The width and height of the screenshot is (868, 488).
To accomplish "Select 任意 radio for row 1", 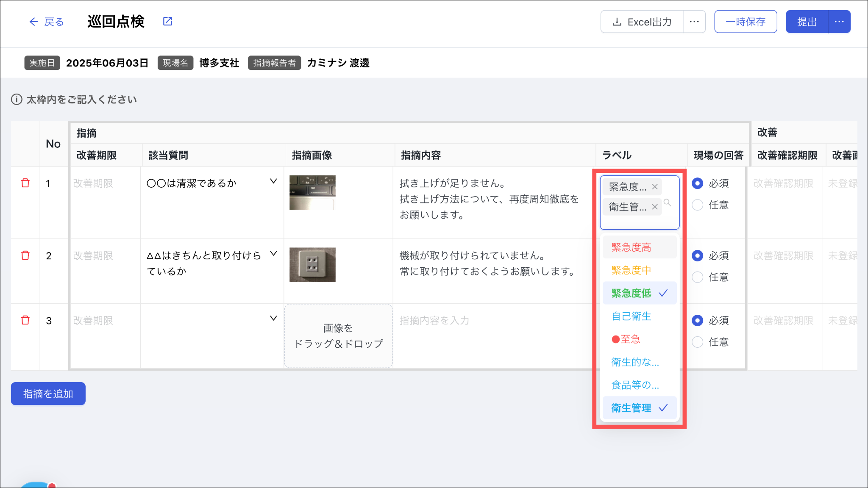I will pyautogui.click(x=698, y=205).
